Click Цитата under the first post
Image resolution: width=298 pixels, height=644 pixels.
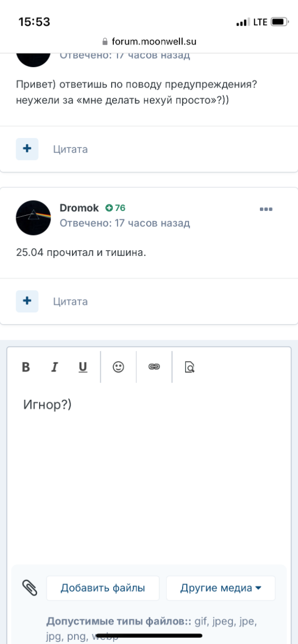click(70, 149)
